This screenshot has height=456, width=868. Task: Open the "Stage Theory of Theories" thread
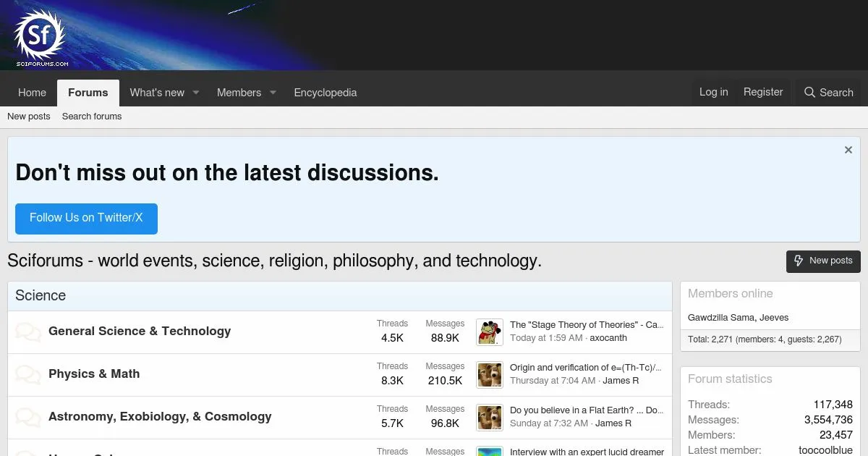[587, 325]
